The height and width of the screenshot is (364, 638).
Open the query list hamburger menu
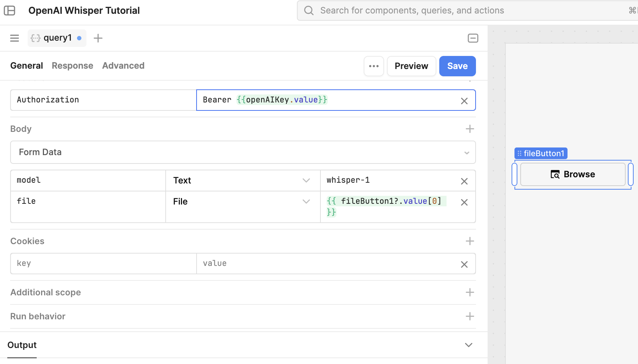coord(15,38)
